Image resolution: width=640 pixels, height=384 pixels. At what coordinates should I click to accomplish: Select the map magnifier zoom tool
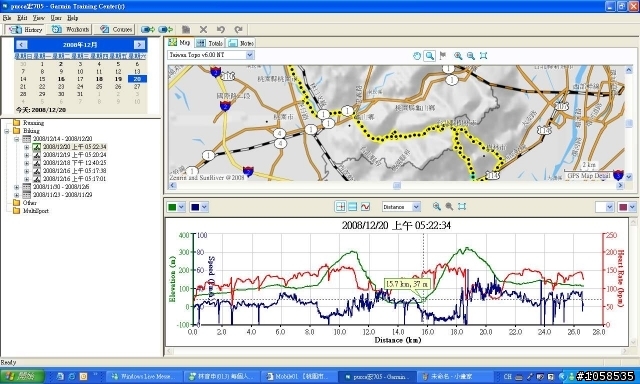pyautogui.click(x=429, y=56)
